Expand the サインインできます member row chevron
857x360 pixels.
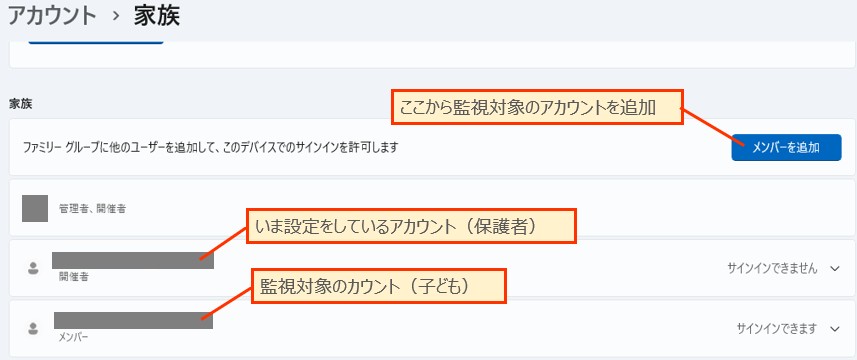click(835, 329)
